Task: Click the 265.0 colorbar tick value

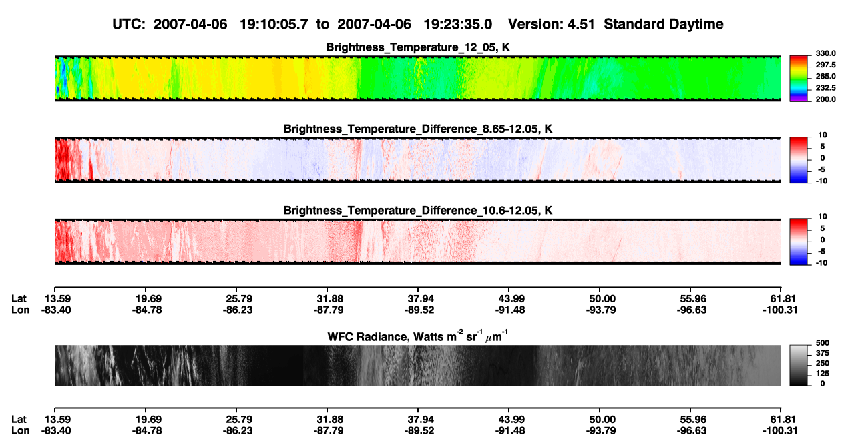Action: coord(827,76)
